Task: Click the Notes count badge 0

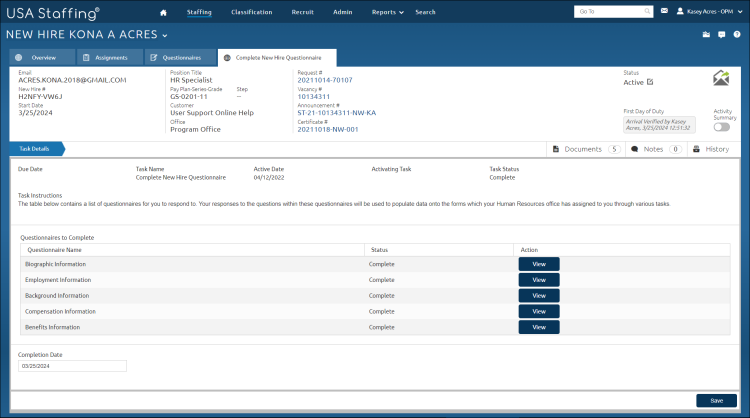Action: (x=675, y=149)
